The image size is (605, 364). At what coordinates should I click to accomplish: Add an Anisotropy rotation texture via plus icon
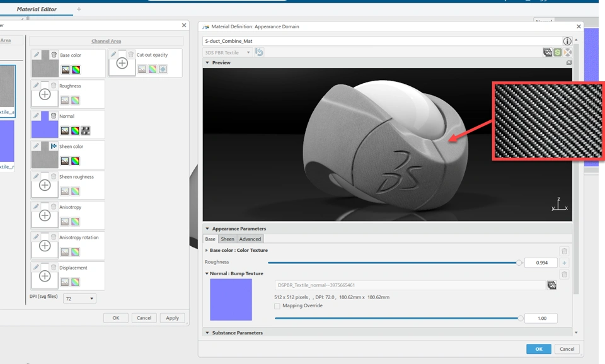click(45, 246)
